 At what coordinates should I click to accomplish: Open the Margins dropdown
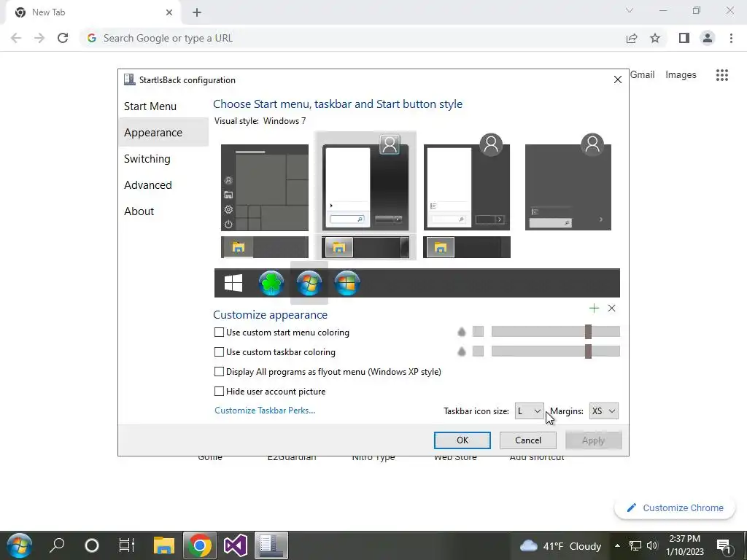click(603, 411)
